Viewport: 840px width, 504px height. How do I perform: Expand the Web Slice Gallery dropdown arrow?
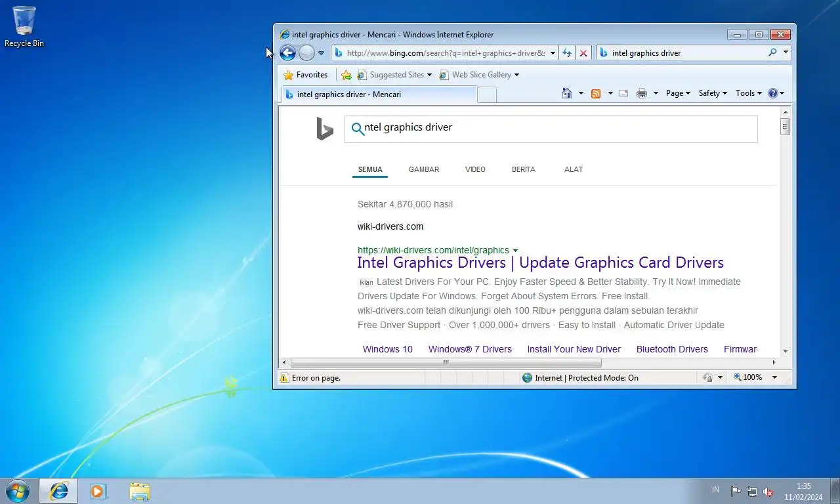pyautogui.click(x=516, y=75)
